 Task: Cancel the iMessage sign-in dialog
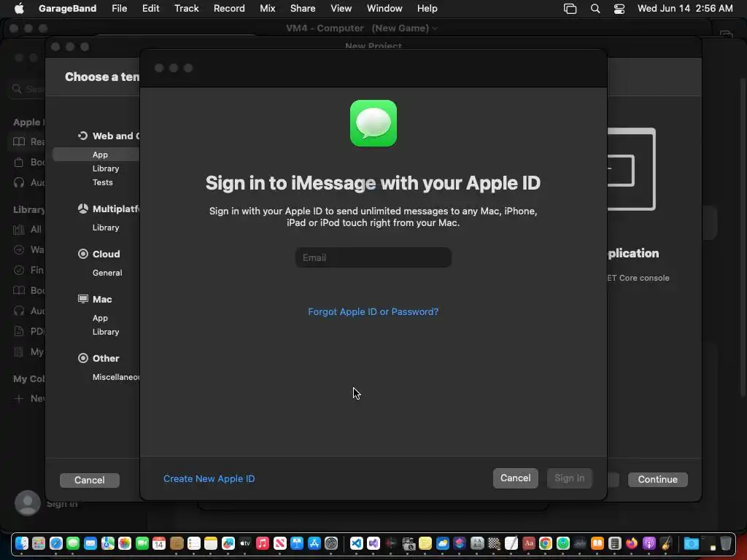click(x=515, y=478)
